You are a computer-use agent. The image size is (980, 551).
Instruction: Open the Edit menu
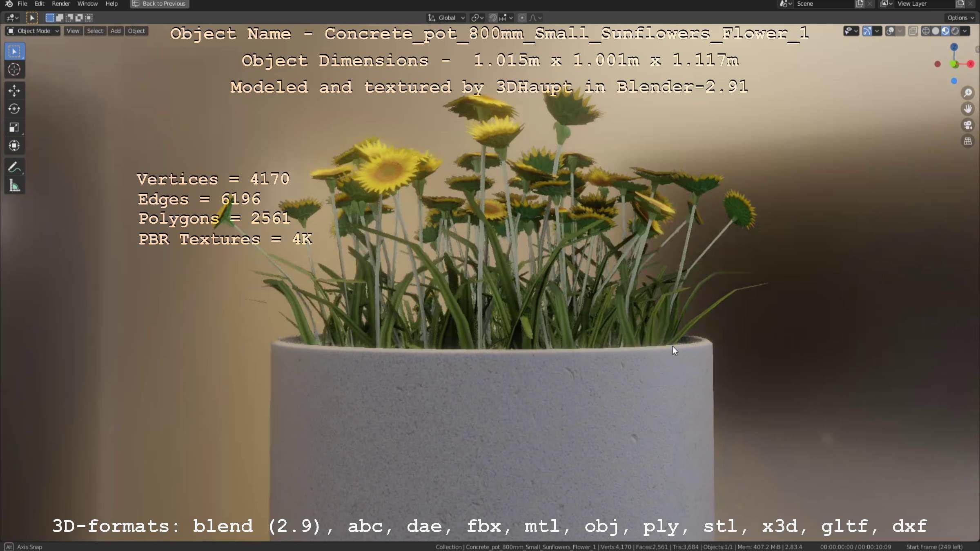(39, 4)
